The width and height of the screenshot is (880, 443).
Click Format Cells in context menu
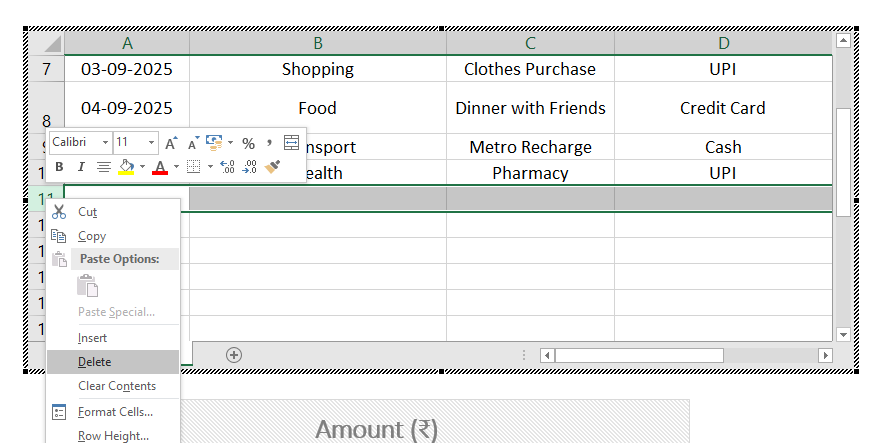click(x=115, y=411)
